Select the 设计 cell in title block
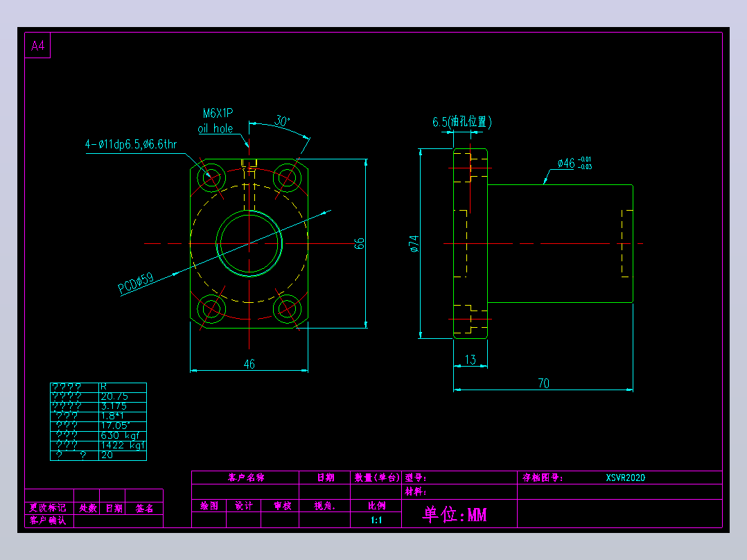This screenshot has height=560, width=747. [x=244, y=506]
